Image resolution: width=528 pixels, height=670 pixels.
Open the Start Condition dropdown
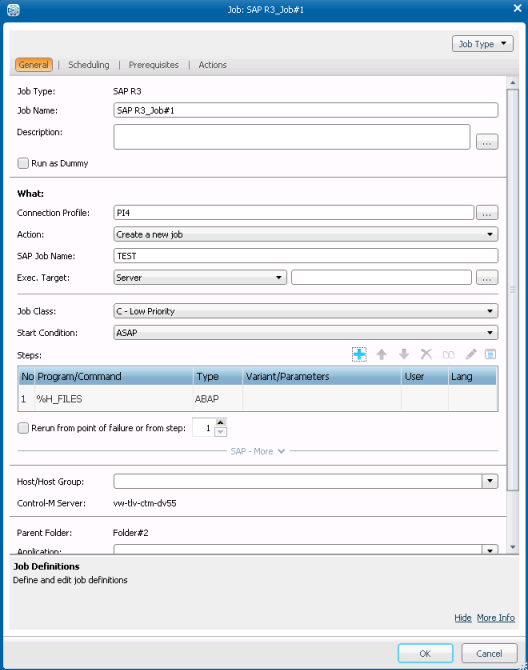pos(306,332)
